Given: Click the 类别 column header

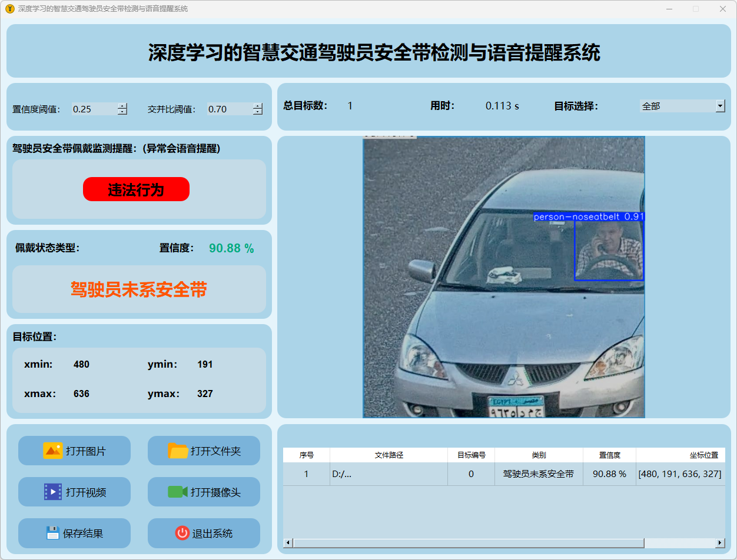Looking at the screenshot, I should pos(539,455).
